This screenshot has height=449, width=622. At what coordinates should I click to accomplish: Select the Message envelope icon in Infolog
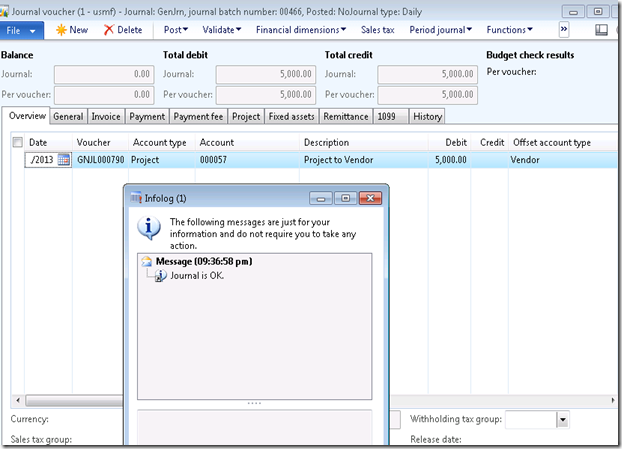[147, 261]
